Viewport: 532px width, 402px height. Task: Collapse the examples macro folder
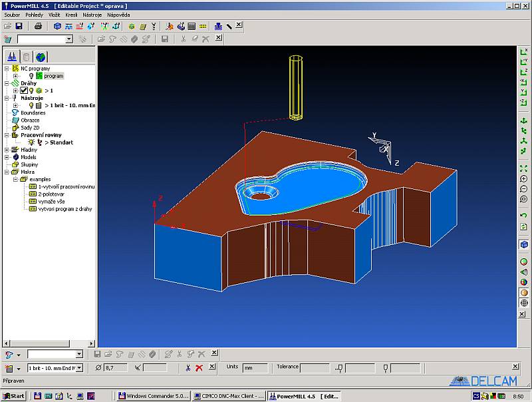click(x=15, y=179)
